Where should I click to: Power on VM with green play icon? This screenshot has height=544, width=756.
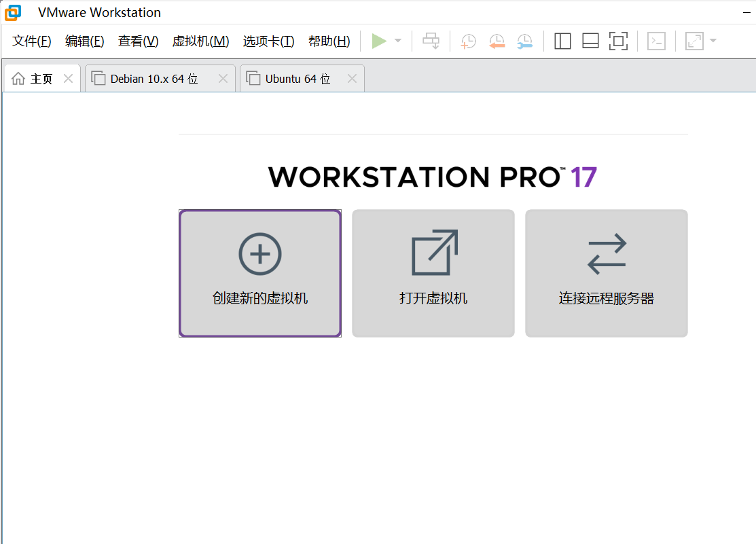coord(379,41)
